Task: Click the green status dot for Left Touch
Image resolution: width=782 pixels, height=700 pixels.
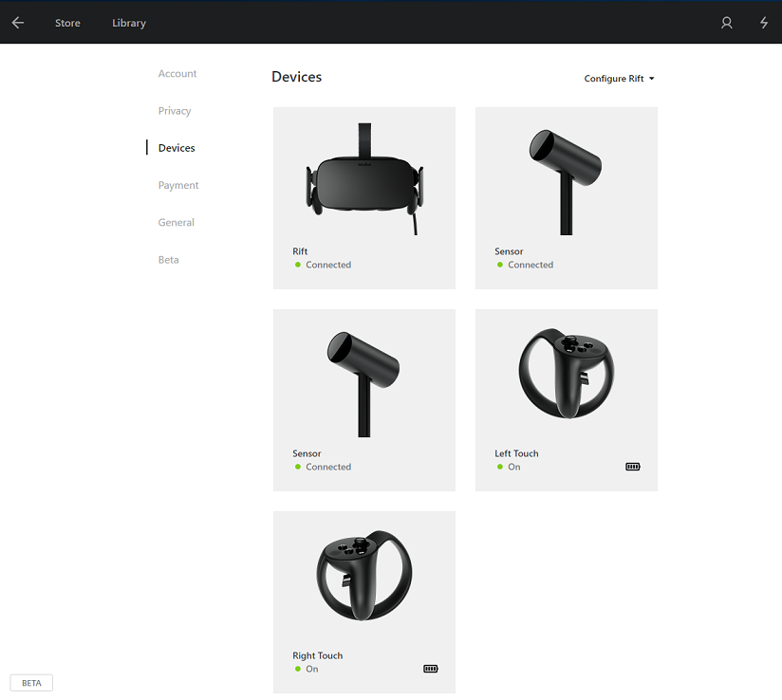Action: click(500, 467)
